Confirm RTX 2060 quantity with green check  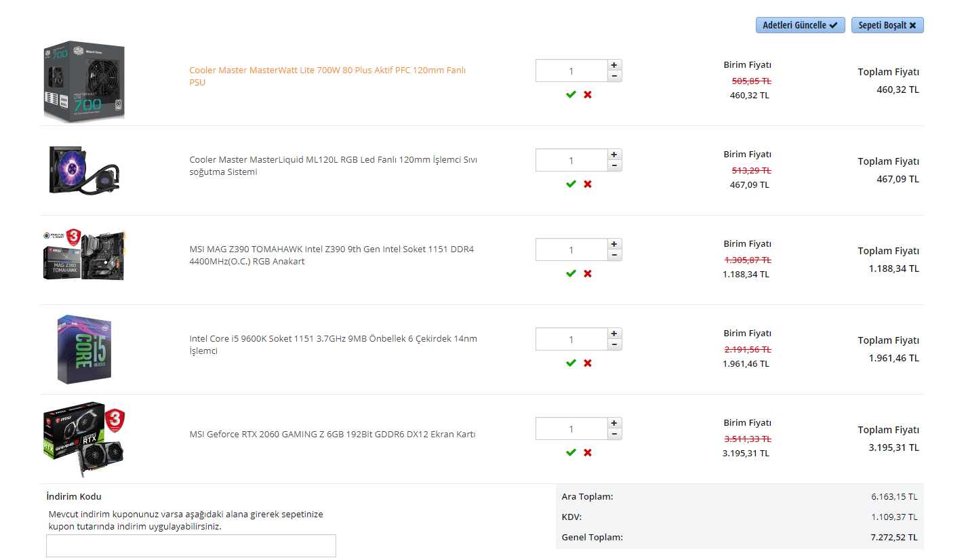point(571,452)
